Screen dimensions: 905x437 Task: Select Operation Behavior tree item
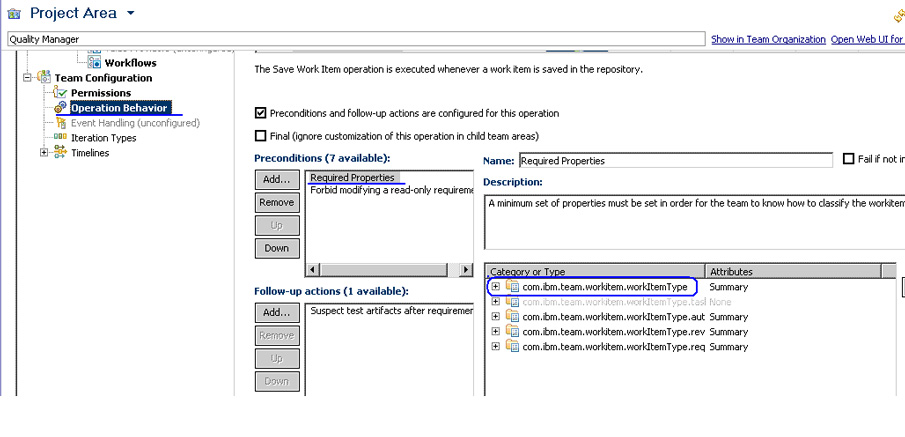tap(119, 108)
